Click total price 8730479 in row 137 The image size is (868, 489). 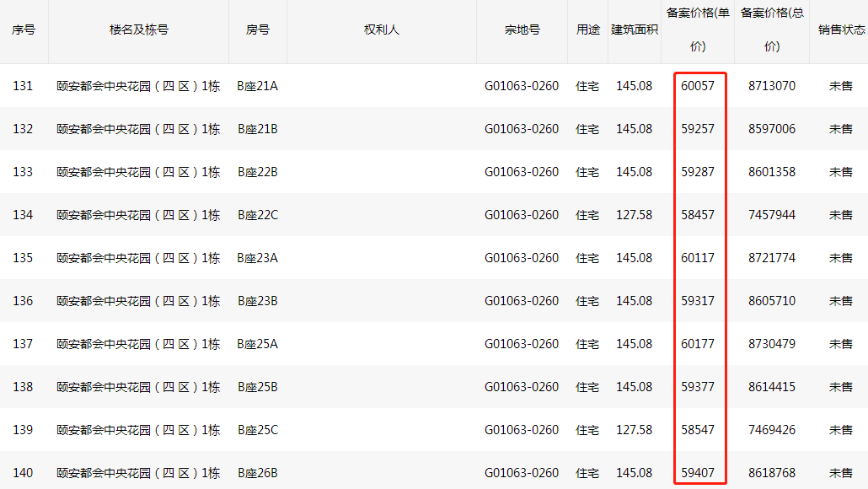(772, 344)
